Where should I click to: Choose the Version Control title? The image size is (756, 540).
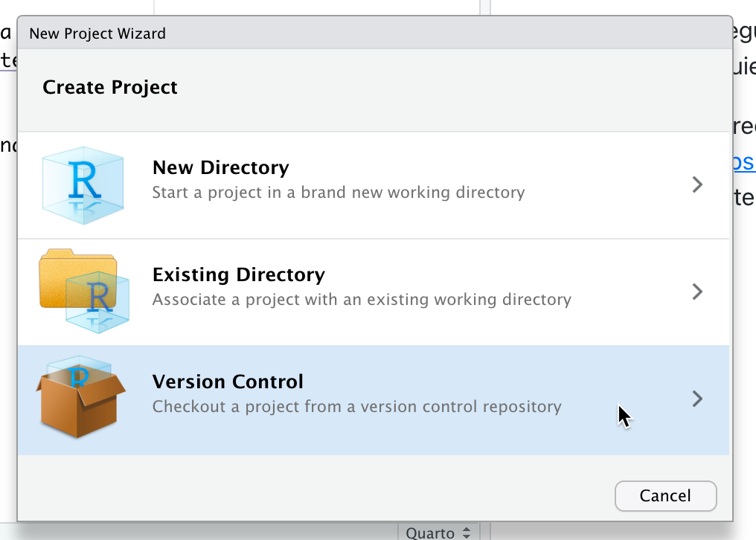[x=228, y=382]
